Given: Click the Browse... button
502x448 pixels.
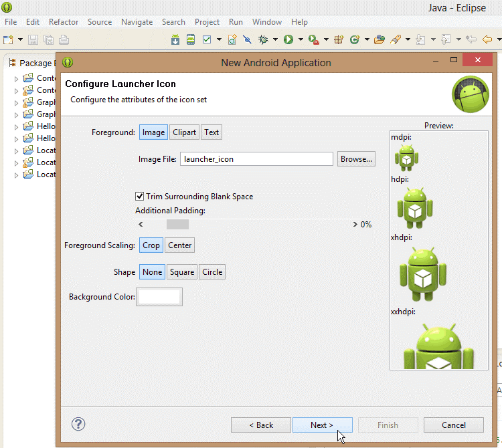Looking at the screenshot, I should [355, 159].
